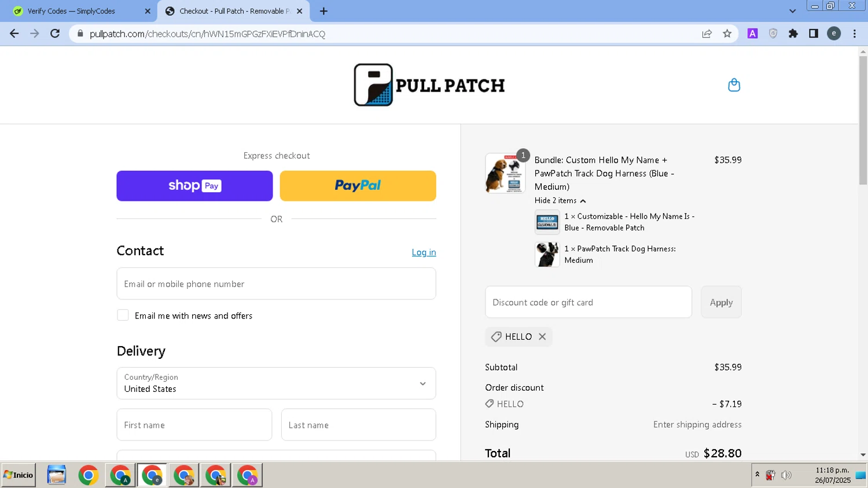Click the address bar URL
The height and width of the screenshot is (488, 868).
[208, 34]
